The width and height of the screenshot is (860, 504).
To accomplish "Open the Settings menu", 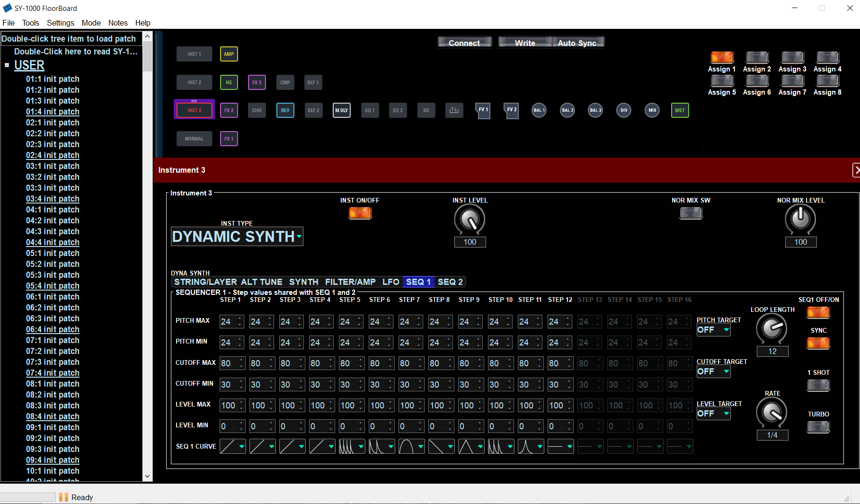I will click(60, 23).
